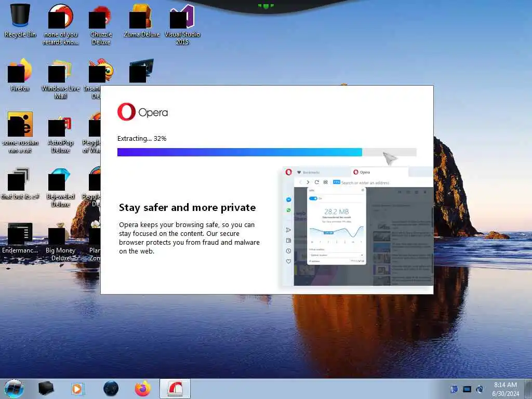Select the 'some russian ran a rat' desktop icon

pos(20,132)
